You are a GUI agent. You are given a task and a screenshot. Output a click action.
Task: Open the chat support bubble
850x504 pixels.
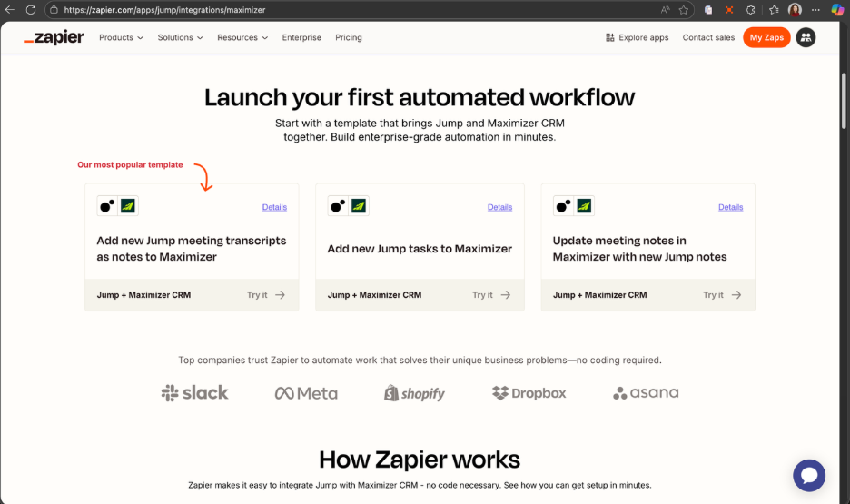coord(809,475)
